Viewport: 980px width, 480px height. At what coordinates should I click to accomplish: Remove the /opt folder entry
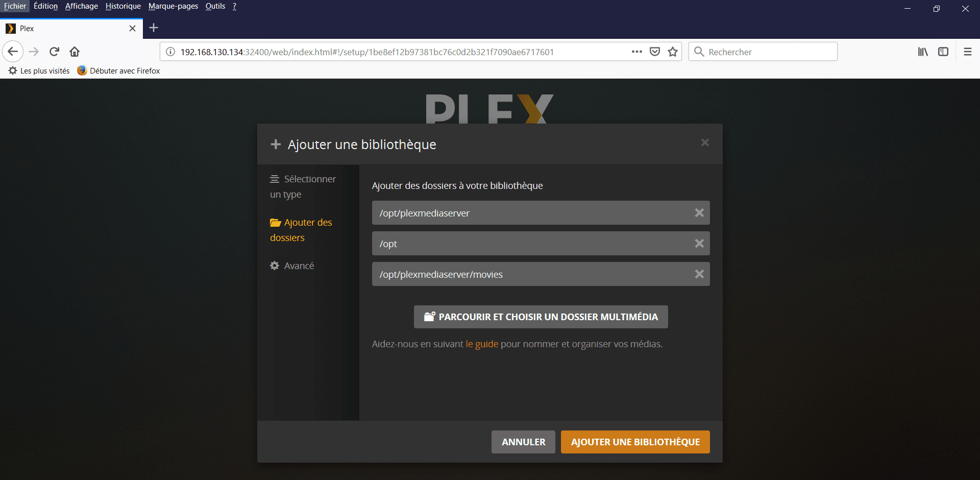(699, 243)
